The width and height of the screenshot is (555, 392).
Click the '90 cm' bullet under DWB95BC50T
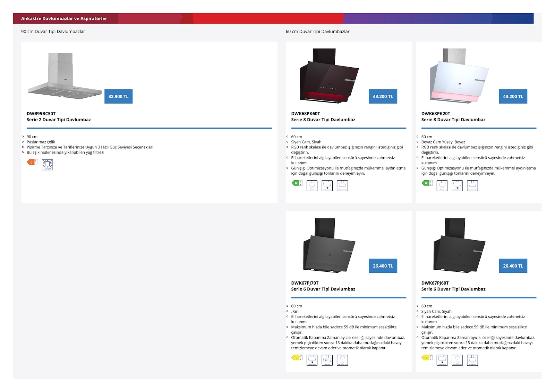click(32, 137)
